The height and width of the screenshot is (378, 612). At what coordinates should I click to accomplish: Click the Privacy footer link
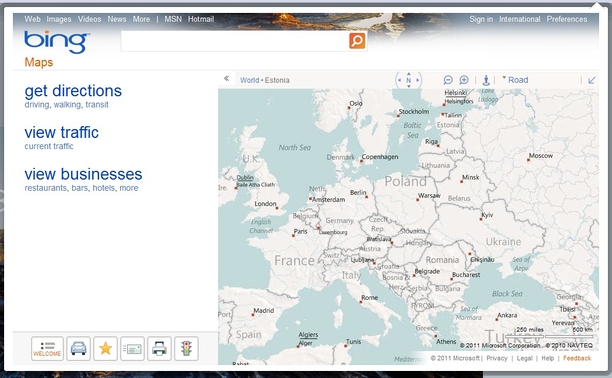coord(497,358)
